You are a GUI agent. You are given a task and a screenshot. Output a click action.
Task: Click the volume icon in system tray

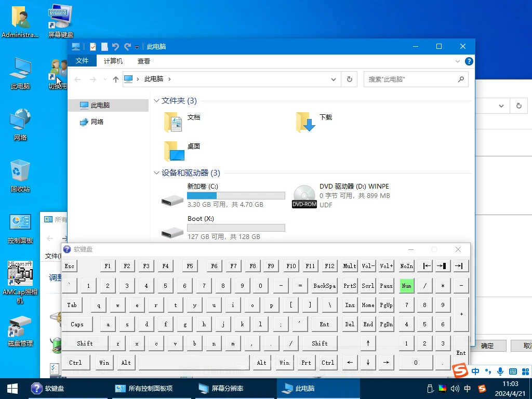[455, 389]
